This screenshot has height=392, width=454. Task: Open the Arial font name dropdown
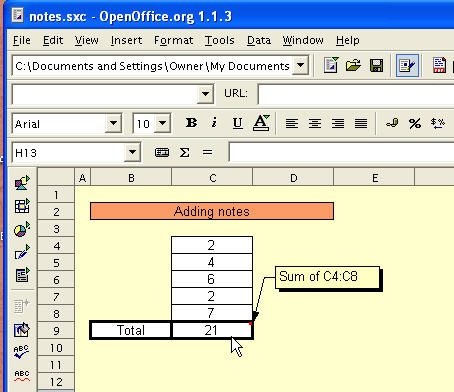click(x=113, y=123)
